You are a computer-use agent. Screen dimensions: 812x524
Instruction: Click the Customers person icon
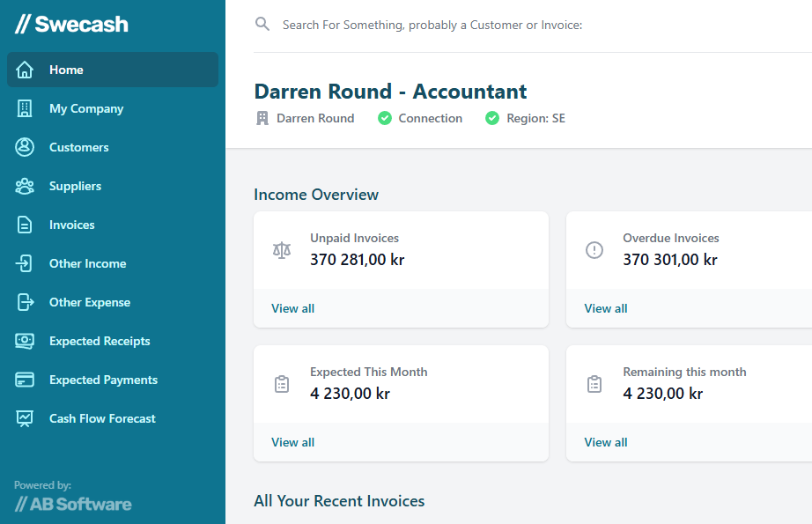[25, 148]
